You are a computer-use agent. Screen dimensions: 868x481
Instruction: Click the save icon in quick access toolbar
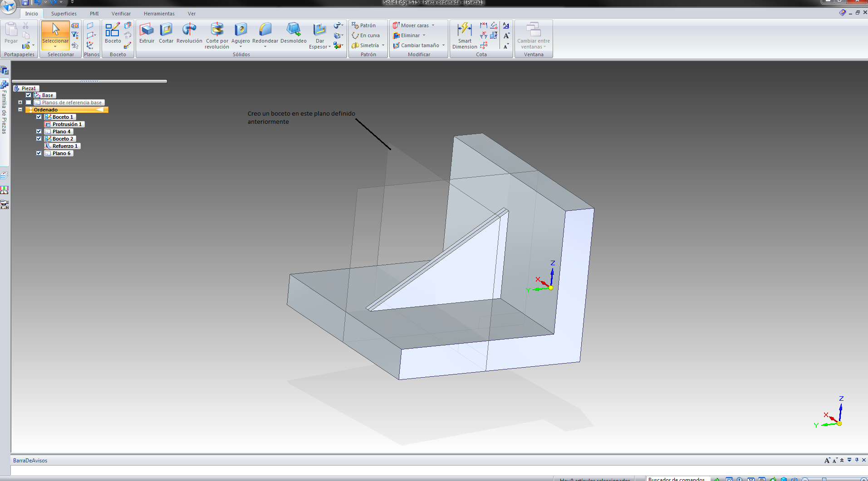click(x=25, y=3)
